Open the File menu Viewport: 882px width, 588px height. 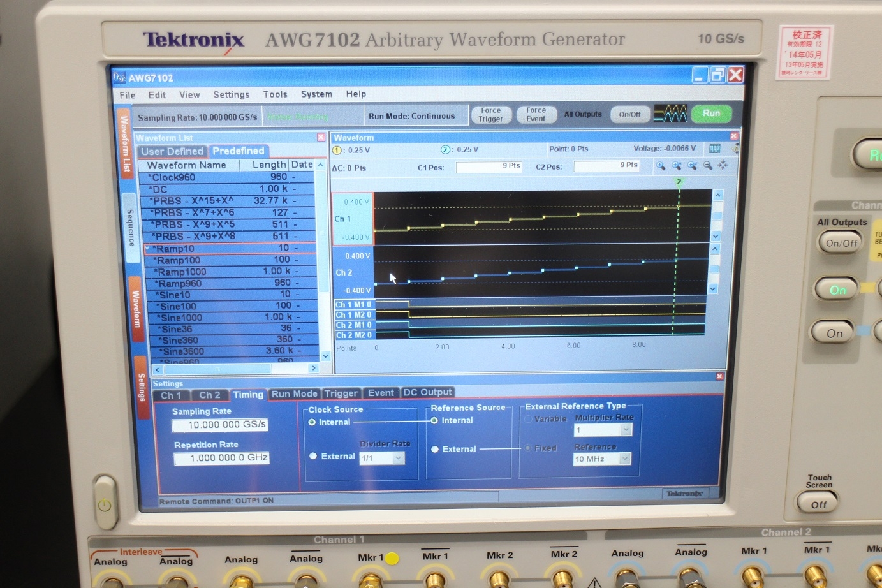click(x=128, y=95)
